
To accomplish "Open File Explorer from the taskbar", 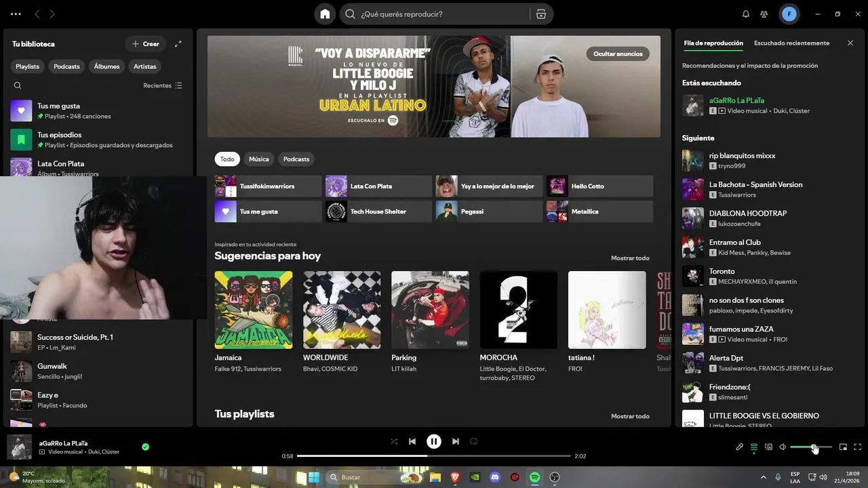I will point(435,477).
